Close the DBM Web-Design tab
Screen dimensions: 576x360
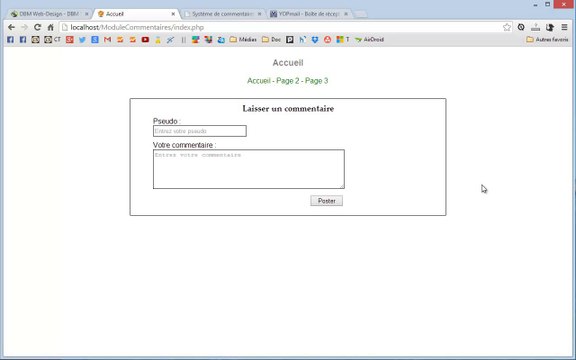pos(87,14)
